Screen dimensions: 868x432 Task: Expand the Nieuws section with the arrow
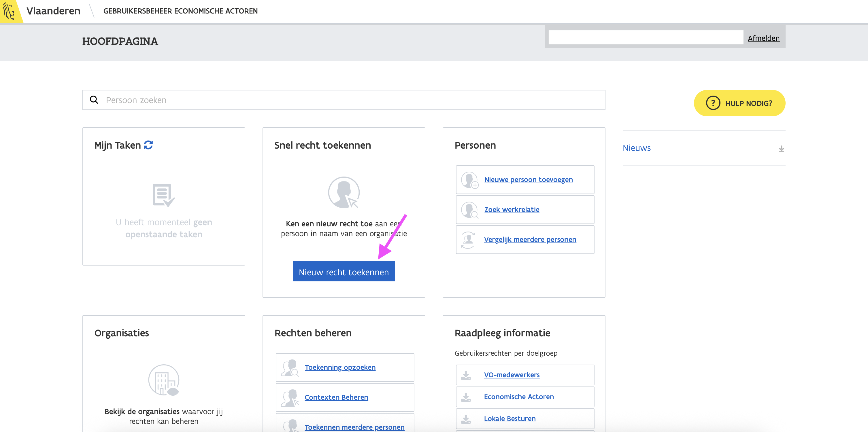point(781,149)
